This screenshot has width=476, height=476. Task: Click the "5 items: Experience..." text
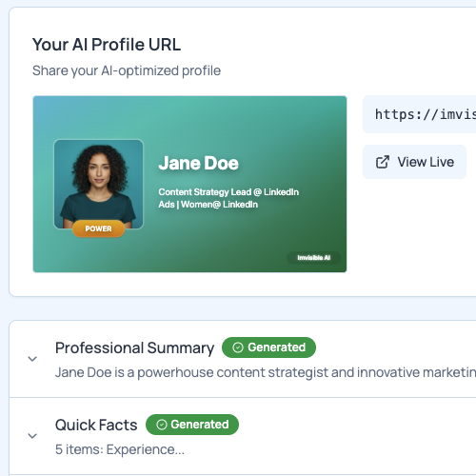point(120,449)
